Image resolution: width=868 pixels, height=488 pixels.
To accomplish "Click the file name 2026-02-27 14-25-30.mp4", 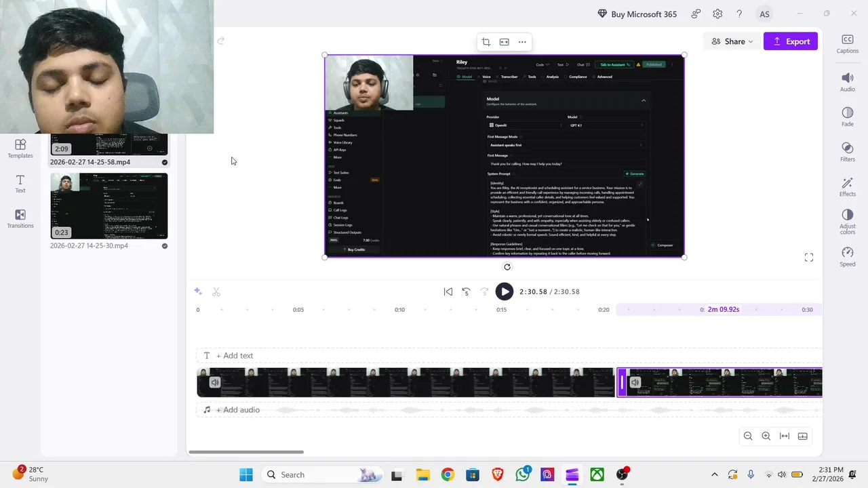I will click(89, 245).
